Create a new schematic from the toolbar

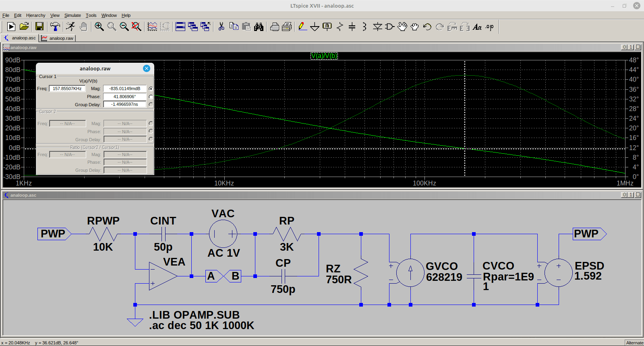11,27
